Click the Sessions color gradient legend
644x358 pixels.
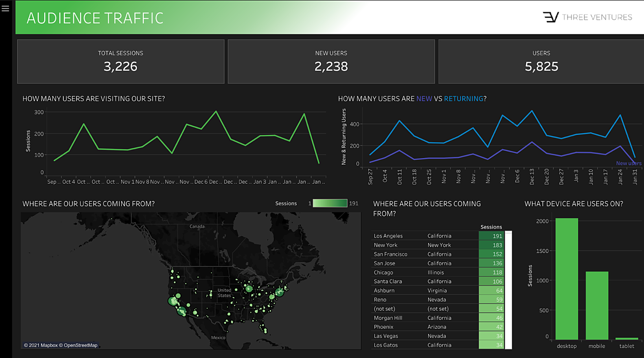(x=330, y=203)
